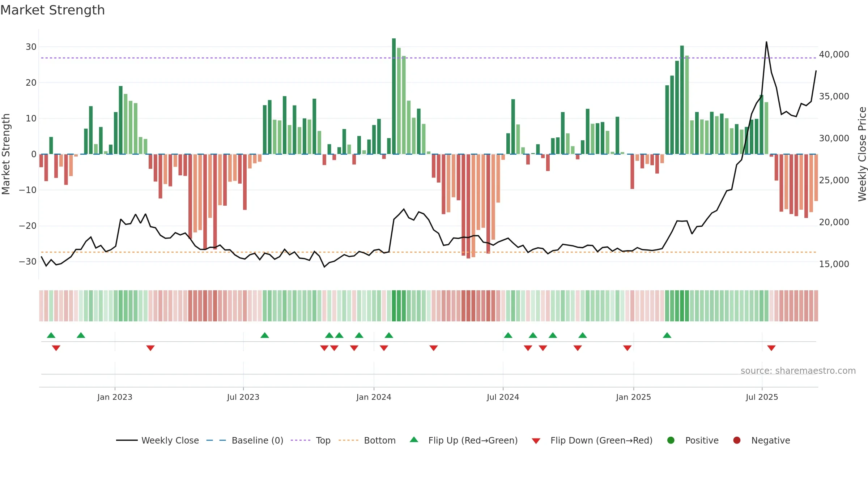Click the 15,000 price axis label
Image resolution: width=868 pixels, height=488 pixels.
pyautogui.click(x=834, y=264)
